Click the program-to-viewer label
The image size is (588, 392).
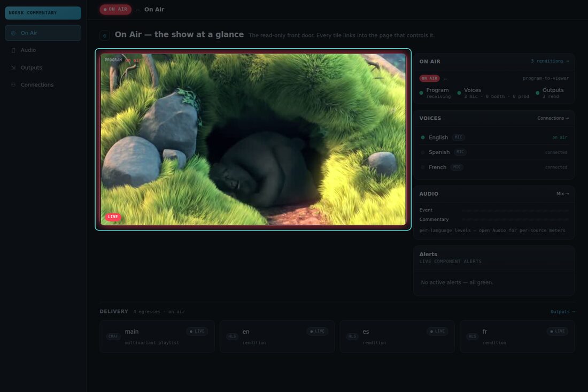click(x=546, y=79)
